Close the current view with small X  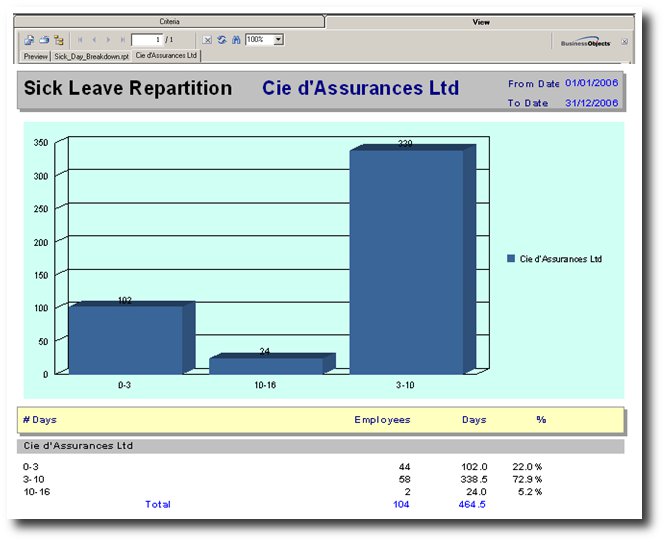coord(625,42)
